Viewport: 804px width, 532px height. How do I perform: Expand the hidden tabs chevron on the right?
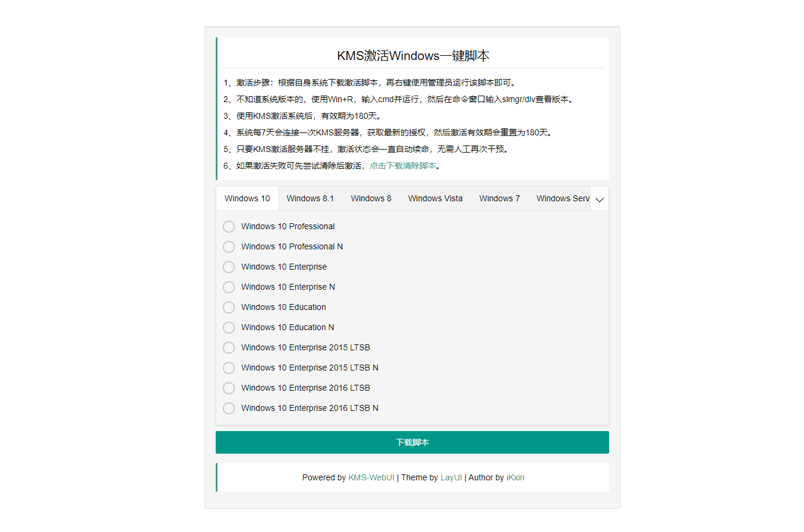(x=599, y=198)
